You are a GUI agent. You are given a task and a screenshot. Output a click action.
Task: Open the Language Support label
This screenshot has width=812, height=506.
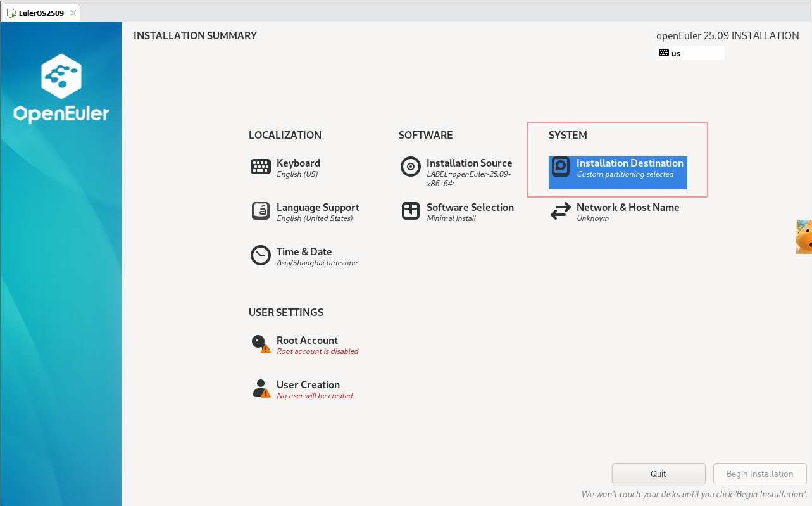point(318,208)
